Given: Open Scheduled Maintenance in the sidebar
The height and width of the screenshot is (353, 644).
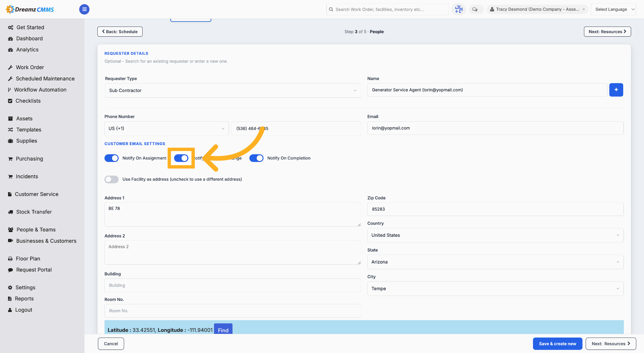Looking at the screenshot, I should coord(45,79).
